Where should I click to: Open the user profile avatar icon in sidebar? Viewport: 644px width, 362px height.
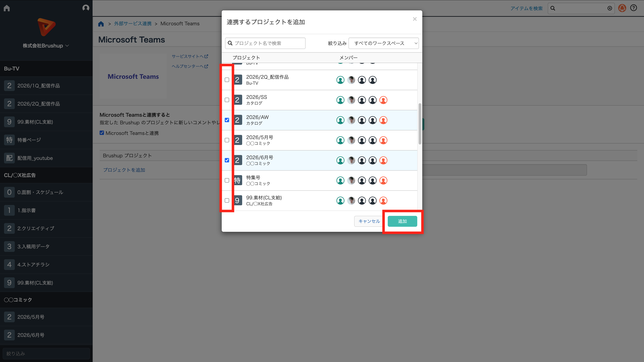86,8
